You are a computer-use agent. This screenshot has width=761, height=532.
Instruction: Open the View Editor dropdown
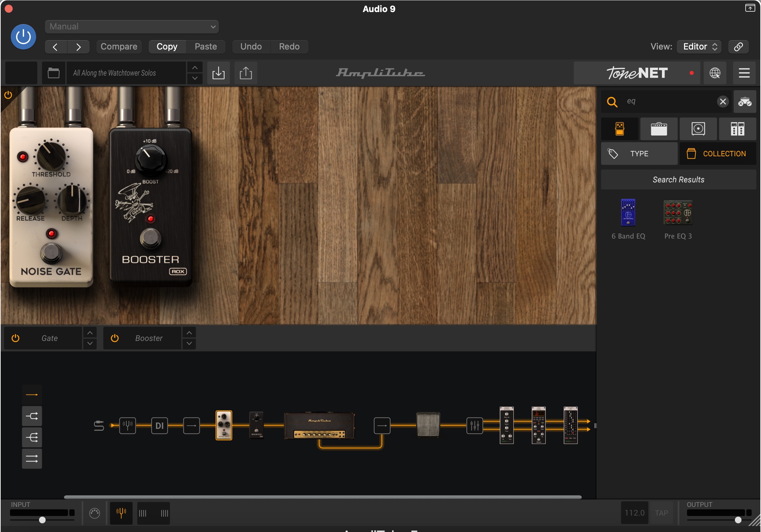click(699, 47)
